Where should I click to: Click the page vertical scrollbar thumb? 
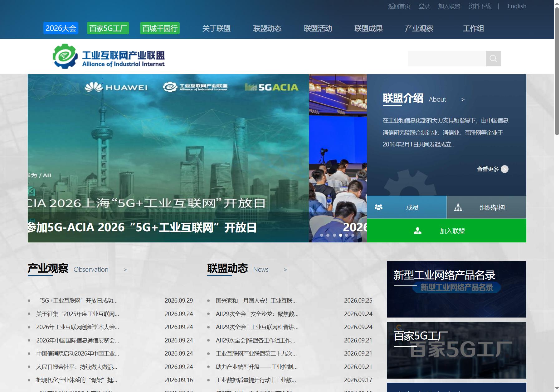(x=557, y=71)
